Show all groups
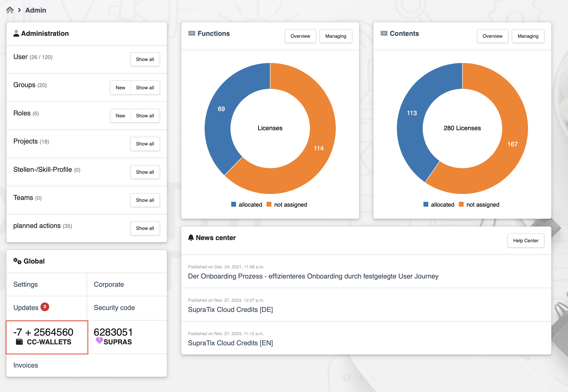 (145, 87)
